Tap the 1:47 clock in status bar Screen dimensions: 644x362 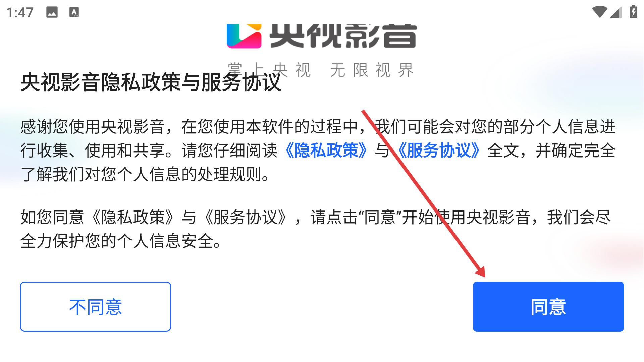tap(20, 13)
